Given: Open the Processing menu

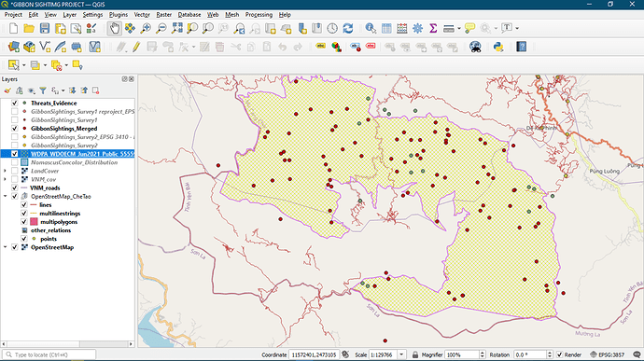Looking at the screenshot, I should click(259, 14).
